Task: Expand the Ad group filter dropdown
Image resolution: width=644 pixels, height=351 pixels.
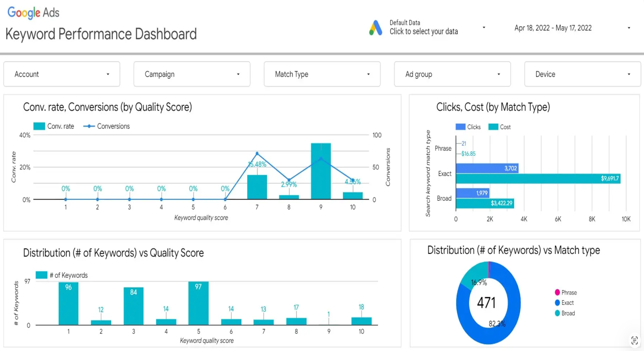Action: pyautogui.click(x=452, y=74)
